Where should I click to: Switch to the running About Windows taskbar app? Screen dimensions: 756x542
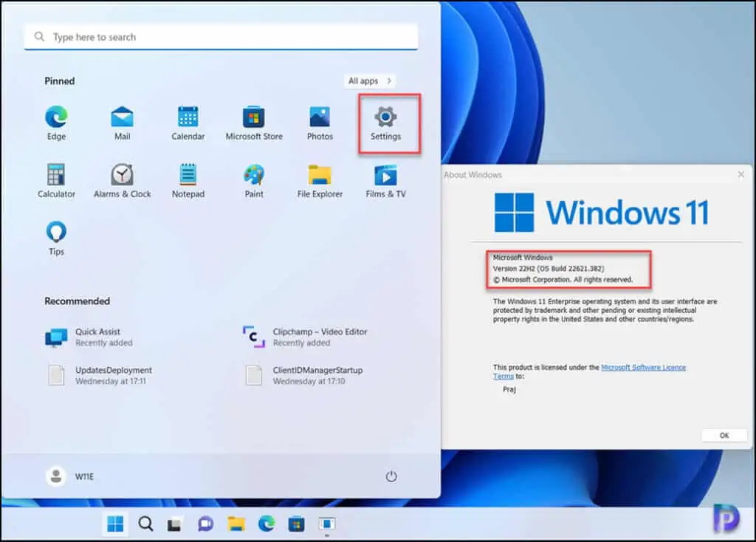327,524
